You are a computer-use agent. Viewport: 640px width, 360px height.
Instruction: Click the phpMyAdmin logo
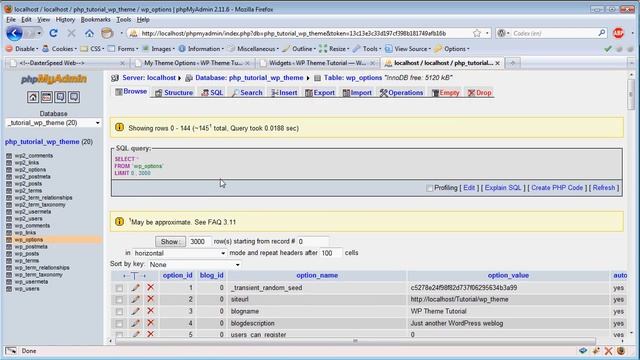coord(53,79)
